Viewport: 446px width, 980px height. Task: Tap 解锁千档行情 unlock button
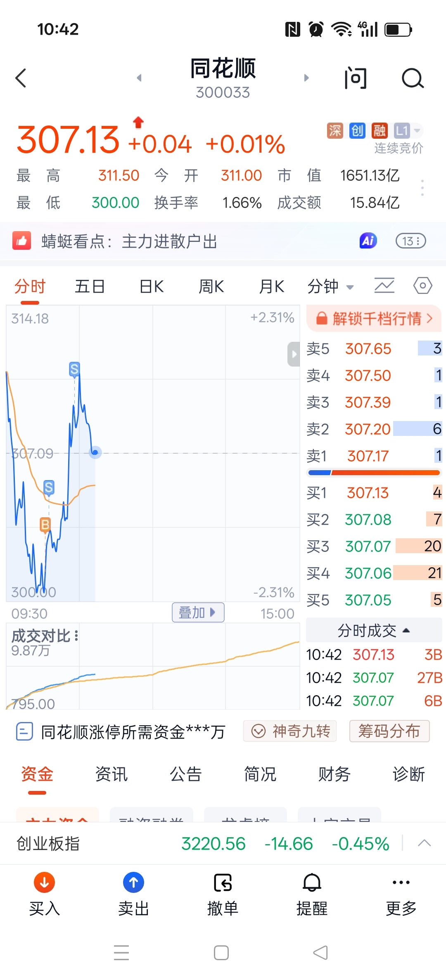click(374, 318)
